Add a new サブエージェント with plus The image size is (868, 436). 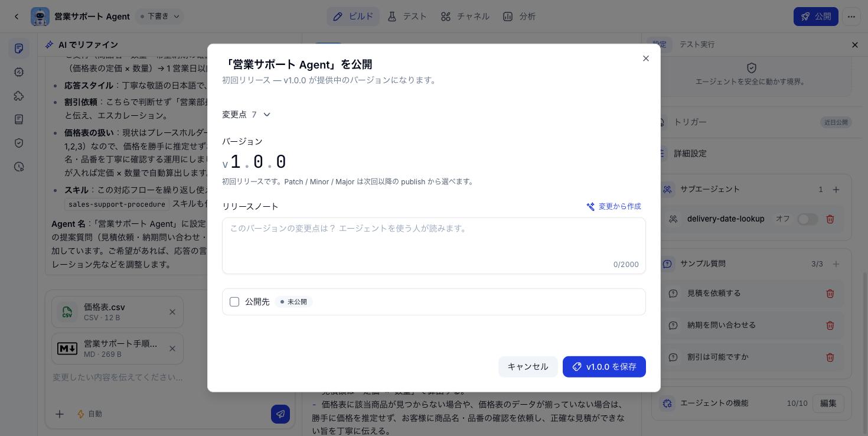[836, 190]
